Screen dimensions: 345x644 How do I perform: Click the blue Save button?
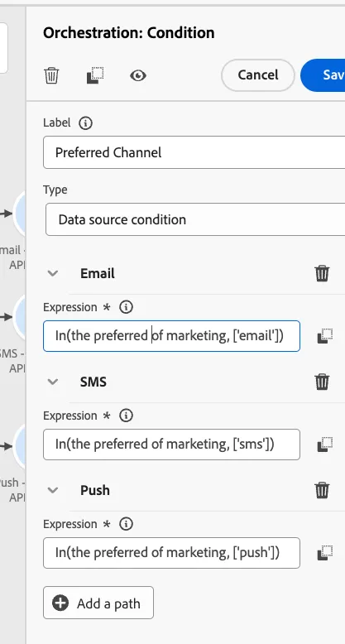[323, 75]
